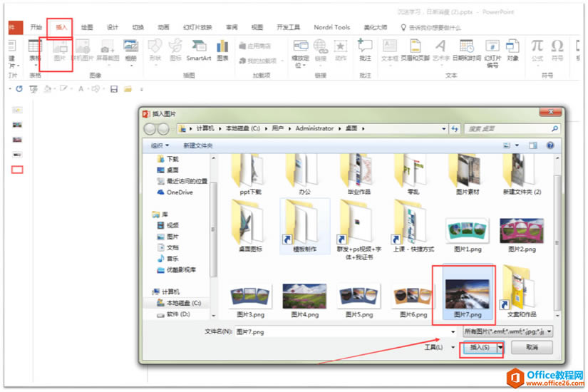Click the save icon in quick toolbar
This screenshot has height=392, width=588.
click(114, 89)
